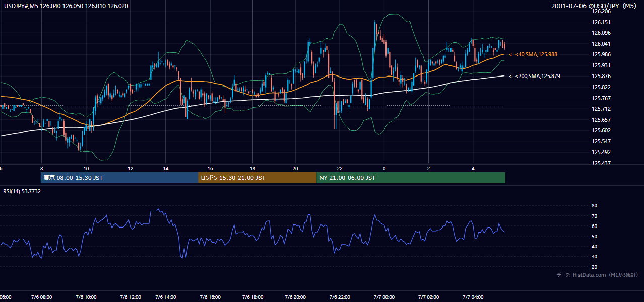The image size is (644, 302).
Task: Click the 7/6 10:00 time axis label
Action: point(86,297)
